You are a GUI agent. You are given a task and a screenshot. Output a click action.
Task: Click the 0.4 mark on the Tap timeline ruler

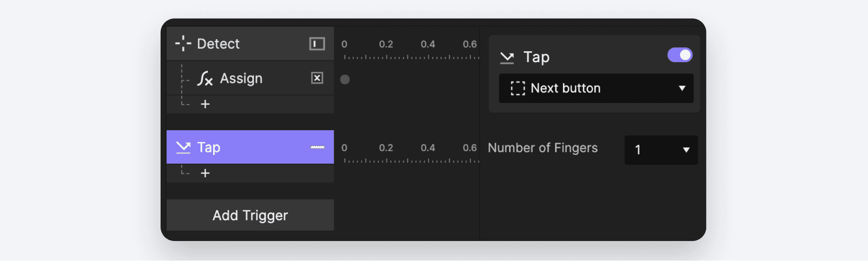click(429, 148)
